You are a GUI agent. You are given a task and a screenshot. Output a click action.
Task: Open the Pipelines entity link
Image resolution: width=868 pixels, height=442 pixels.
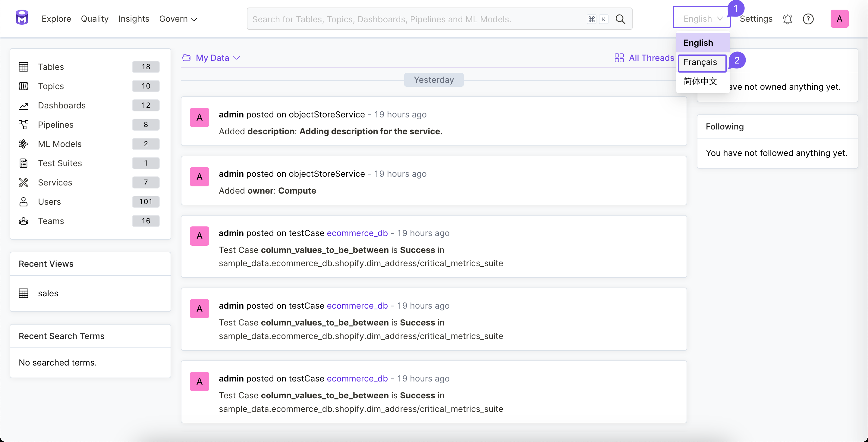click(x=55, y=125)
